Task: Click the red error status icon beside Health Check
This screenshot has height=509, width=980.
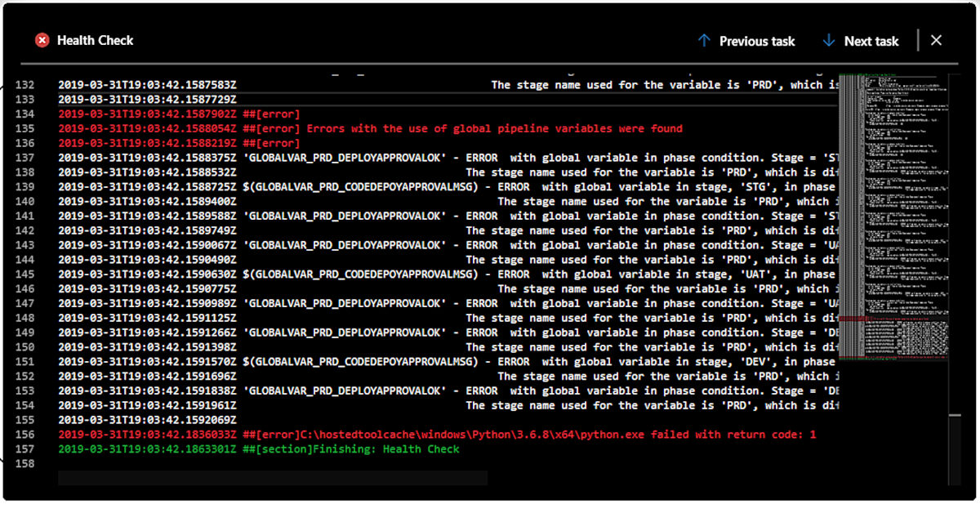Action: tap(42, 39)
